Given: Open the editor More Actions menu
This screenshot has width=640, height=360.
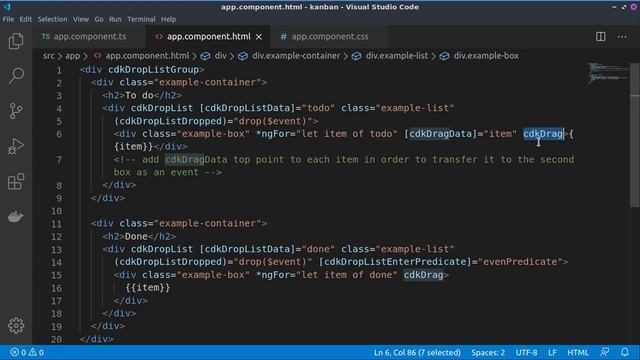Looking at the screenshot, I should point(622,36).
